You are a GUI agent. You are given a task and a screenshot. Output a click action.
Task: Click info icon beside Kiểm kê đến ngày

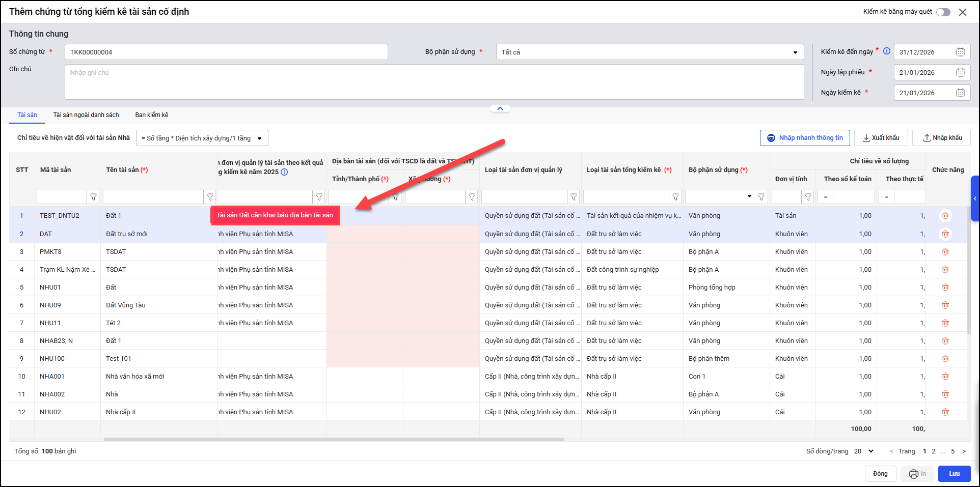tap(887, 51)
